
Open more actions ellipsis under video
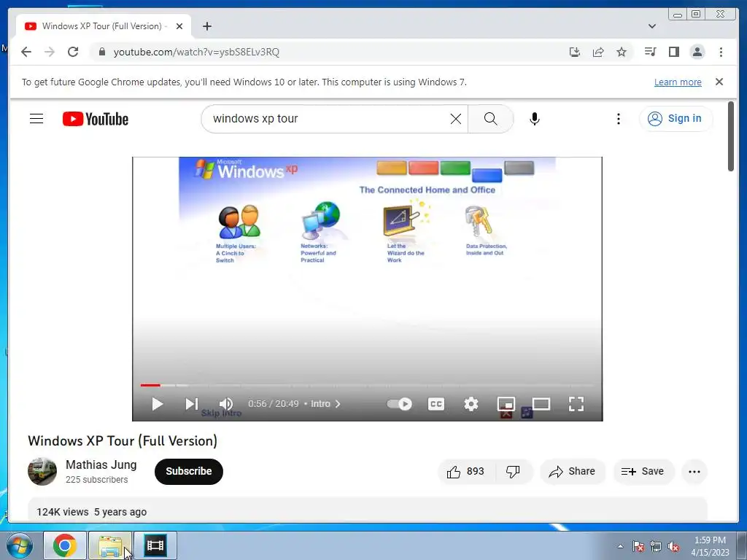click(x=694, y=472)
